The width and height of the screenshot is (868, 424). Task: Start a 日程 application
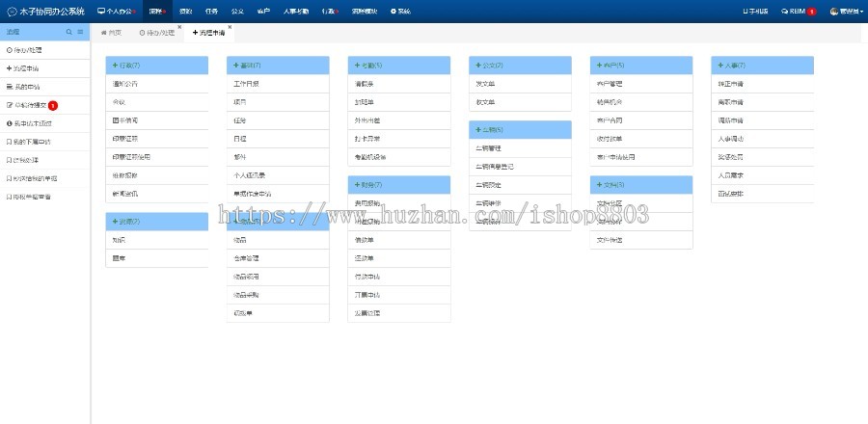click(x=278, y=139)
